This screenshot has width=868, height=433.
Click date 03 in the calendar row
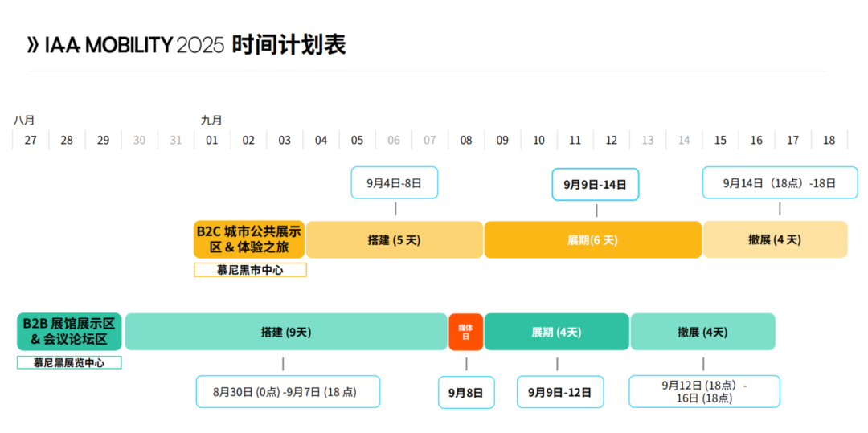click(285, 141)
